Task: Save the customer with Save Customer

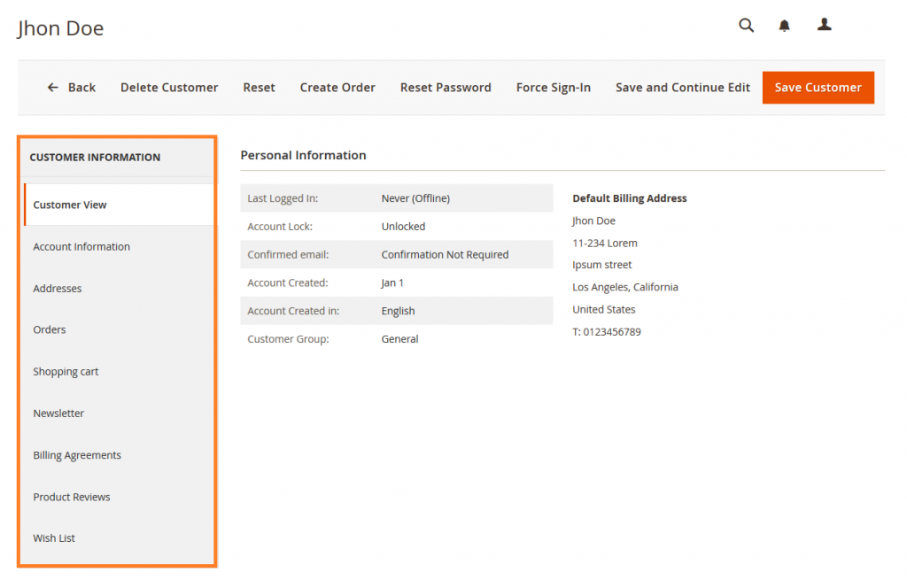Action: [818, 87]
